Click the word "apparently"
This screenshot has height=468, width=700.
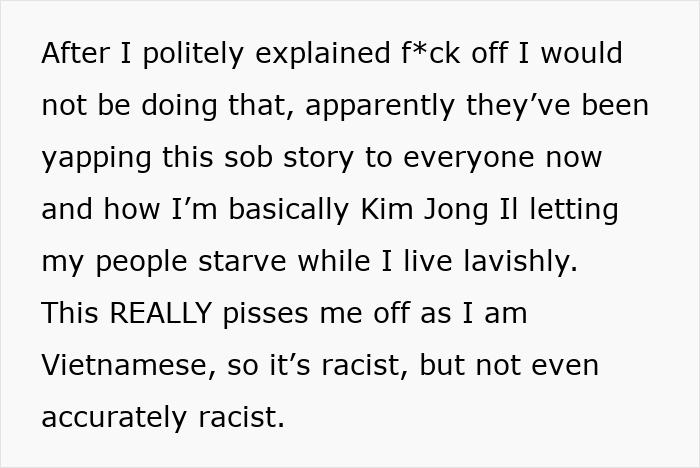[380, 106]
